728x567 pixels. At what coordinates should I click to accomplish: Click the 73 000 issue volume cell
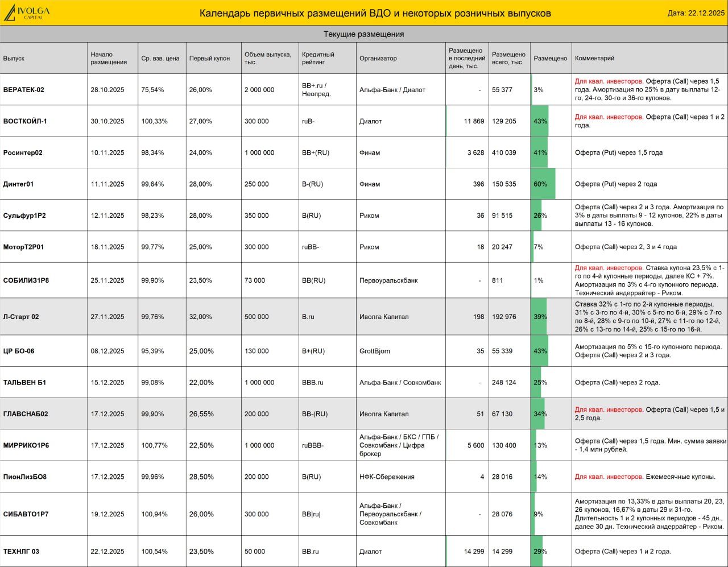tap(255, 280)
